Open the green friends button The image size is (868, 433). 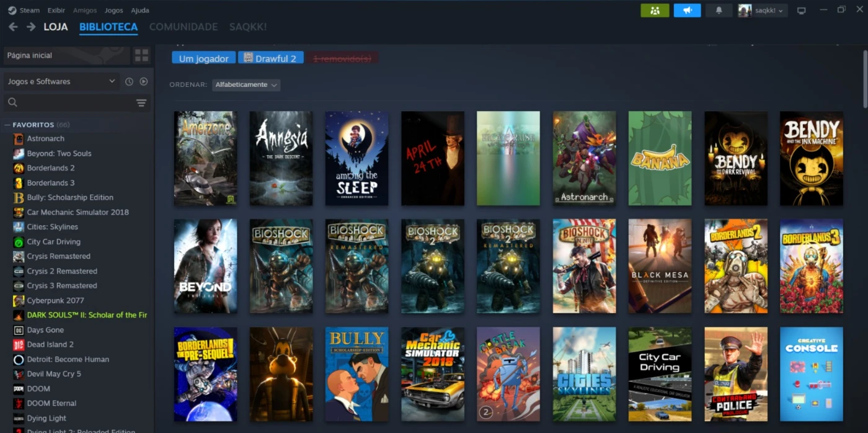(x=655, y=10)
